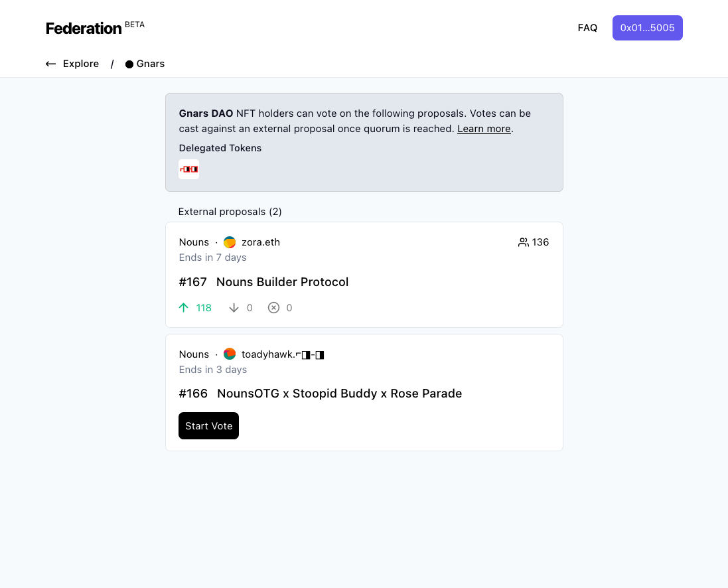Click the voters people icon beside 136

[524, 242]
